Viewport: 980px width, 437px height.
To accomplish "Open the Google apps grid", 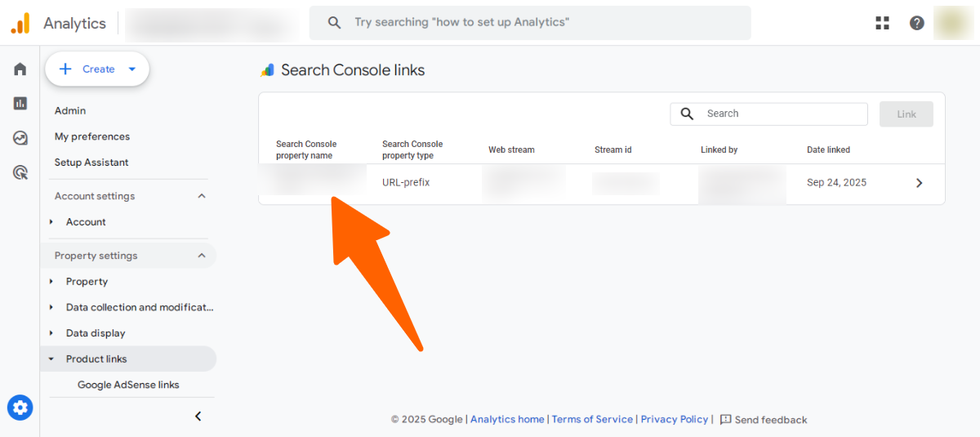I will pos(882,23).
